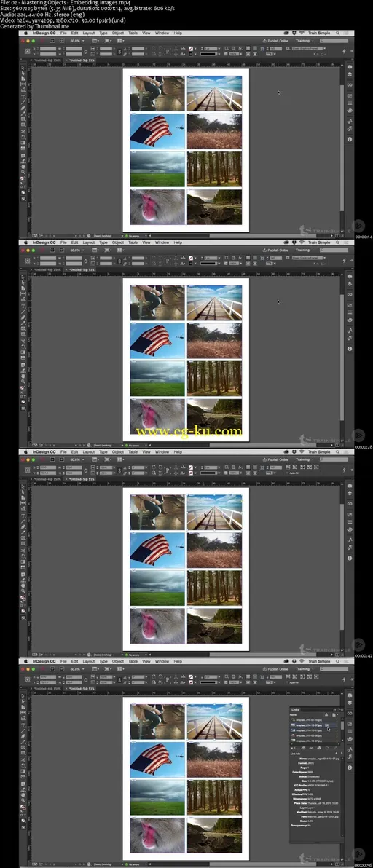Toggle the Auto-Fit checkbox in the 00:00:56 frame
Screen dimensions: 373x868
287,682
